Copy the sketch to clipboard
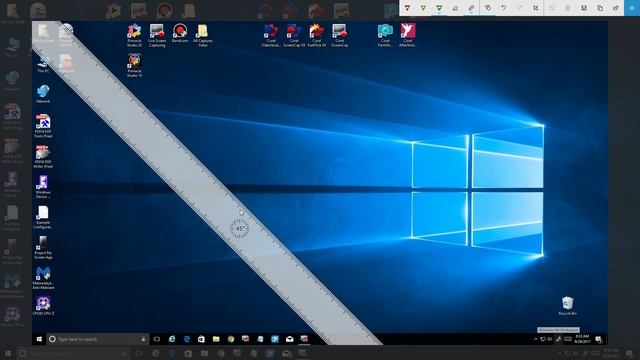Screen dimensions: 640x360 click(x=600, y=8)
